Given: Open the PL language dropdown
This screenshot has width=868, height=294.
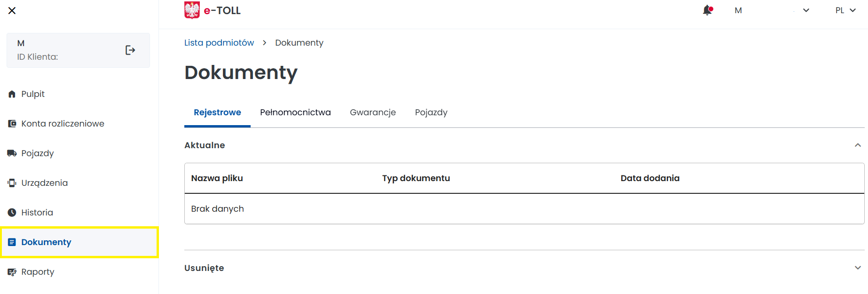Looking at the screenshot, I should [x=845, y=10].
